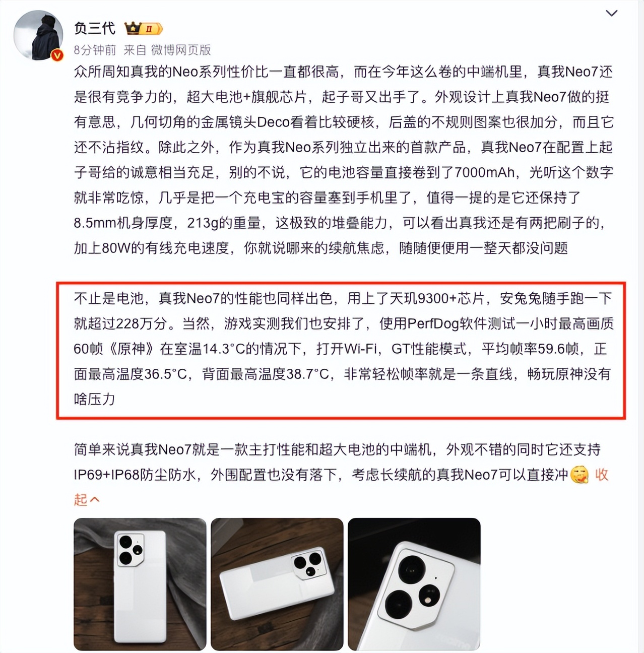Click the gold crown VIP badge

pyautogui.click(x=133, y=28)
